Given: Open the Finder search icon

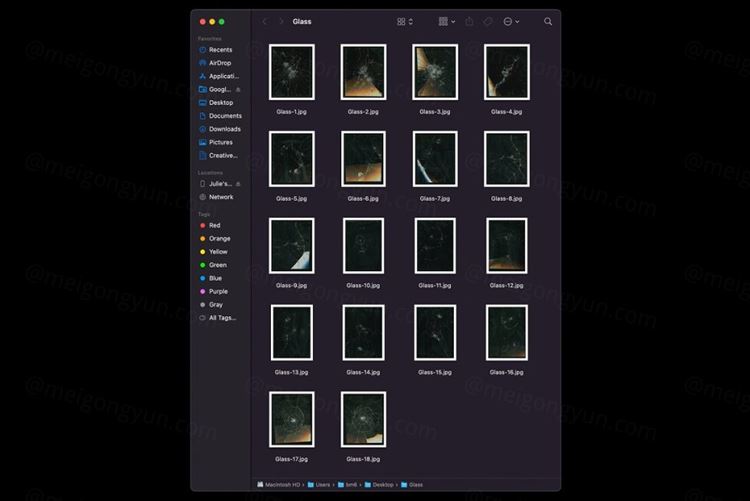Looking at the screenshot, I should pos(548,21).
